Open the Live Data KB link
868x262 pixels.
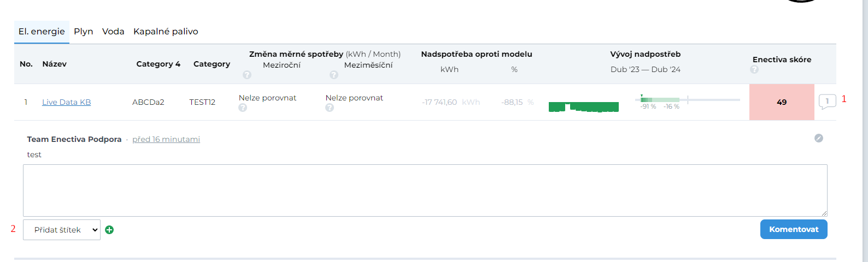pyautogui.click(x=66, y=102)
